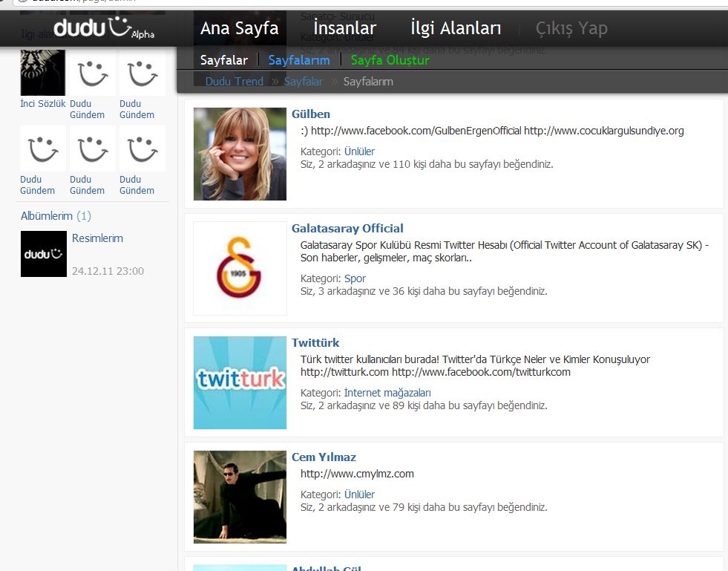Image resolution: width=728 pixels, height=571 pixels.
Task: Select İlgi Alanları in the navigation bar
Action: pos(456,28)
